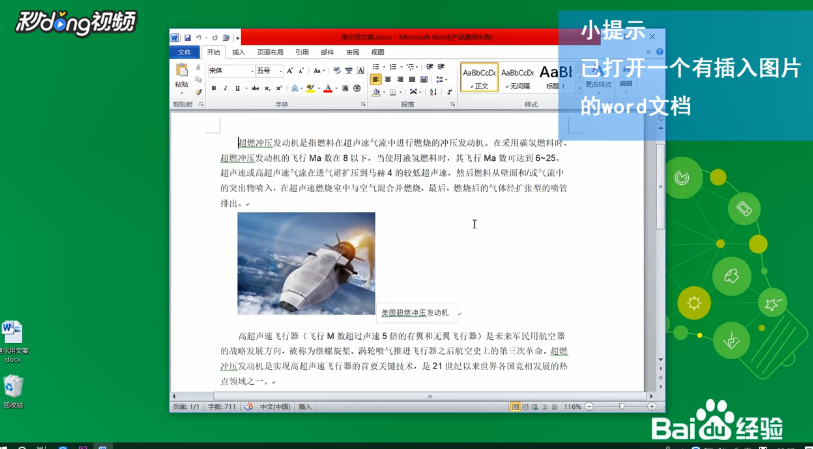
Task: Open the 文件 (File) tab
Action: [184, 52]
